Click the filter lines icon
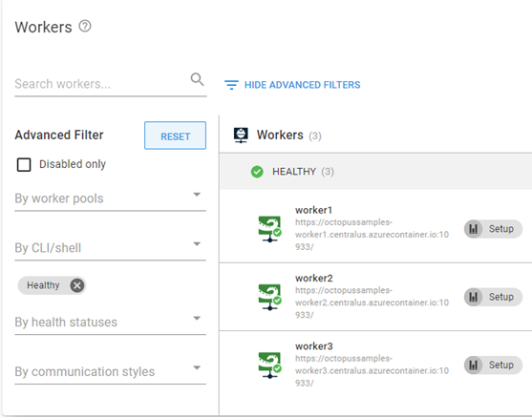 [x=231, y=85]
